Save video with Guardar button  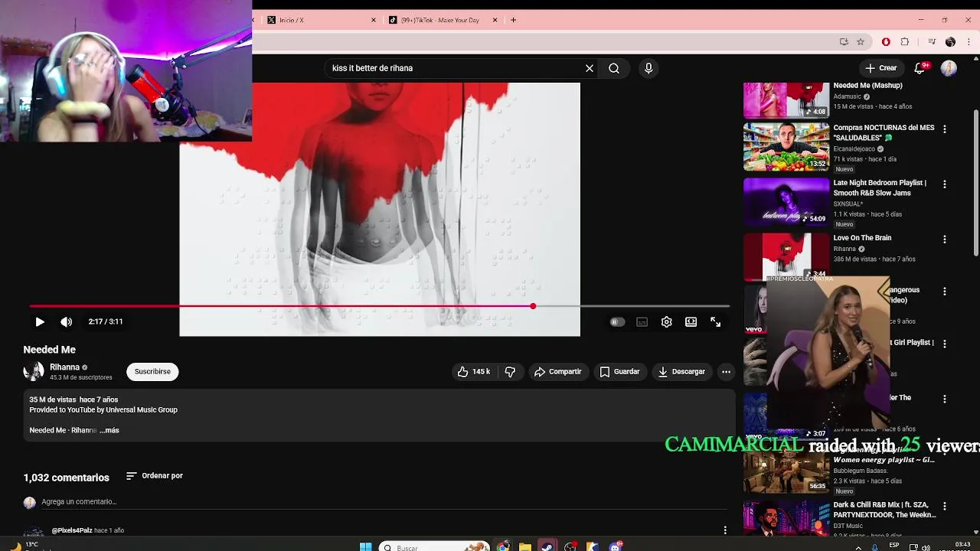pyautogui.click(x=619, y=372)
